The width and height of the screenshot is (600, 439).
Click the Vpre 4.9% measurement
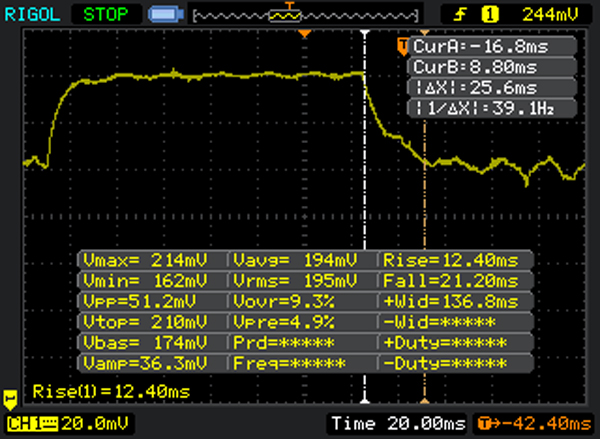click(284, 322)
